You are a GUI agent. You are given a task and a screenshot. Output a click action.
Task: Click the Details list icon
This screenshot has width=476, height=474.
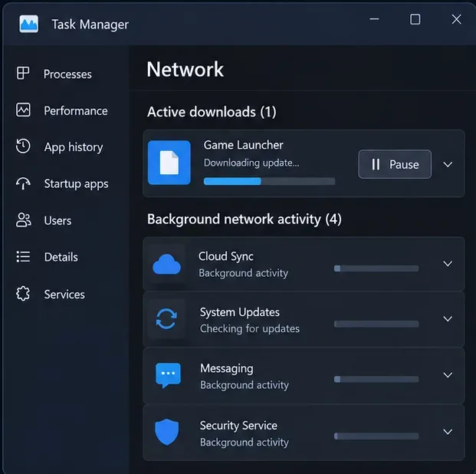click(x=23, y=256)
